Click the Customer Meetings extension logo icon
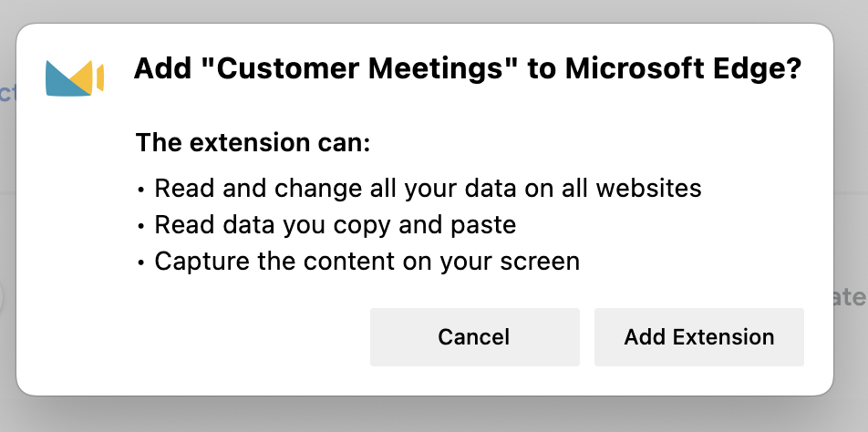The image size is (868, 432). point(75,78)
